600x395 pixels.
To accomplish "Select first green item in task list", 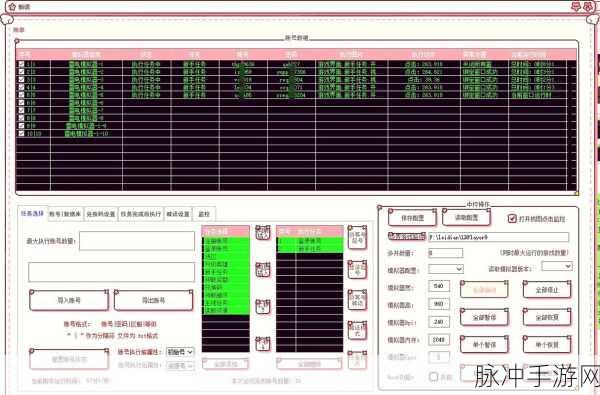I will click(x=226, y=241).
